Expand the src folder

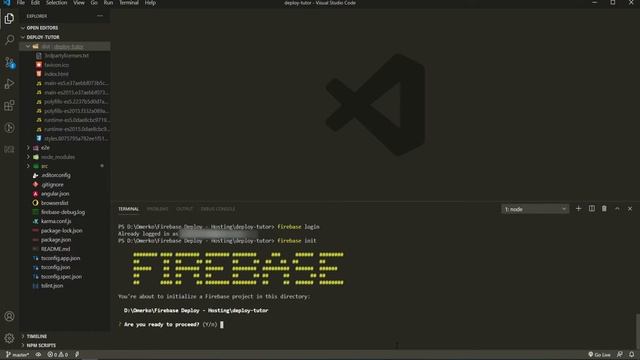(28, 166)
